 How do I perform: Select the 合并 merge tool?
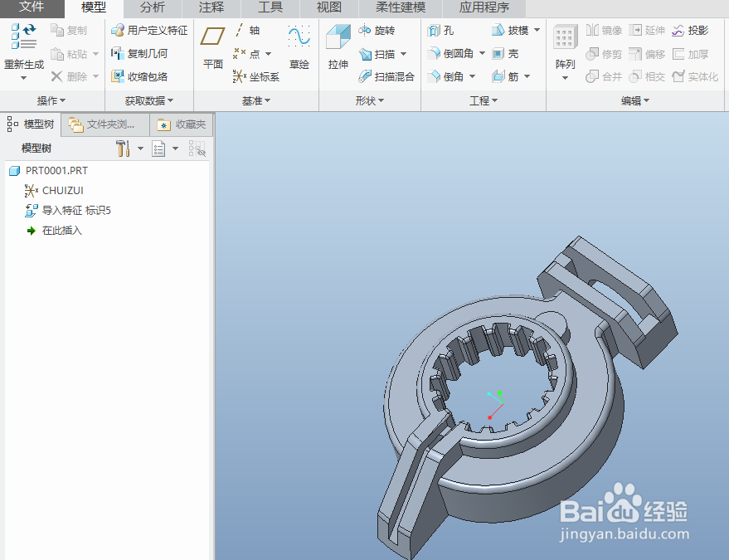pos(604,76)
